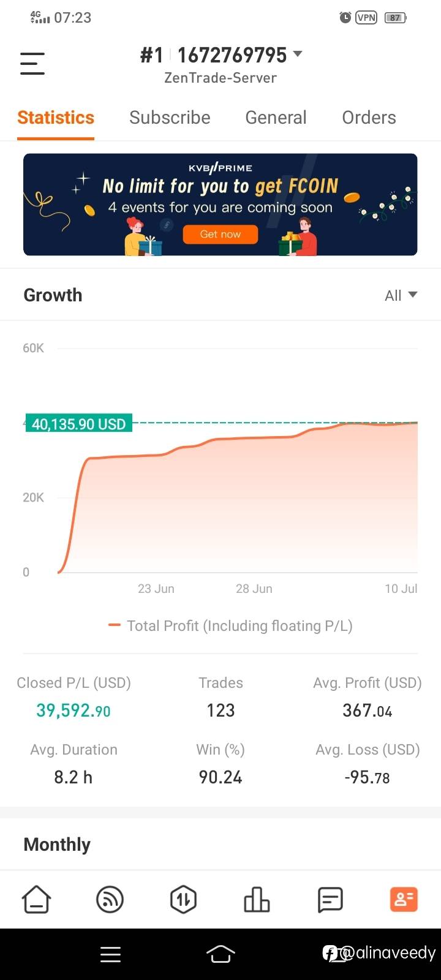Image resolution: width=441 pixels, height=980 pixels.
Task: Tap the orange profile card icon
Action: tap(404, 900)
